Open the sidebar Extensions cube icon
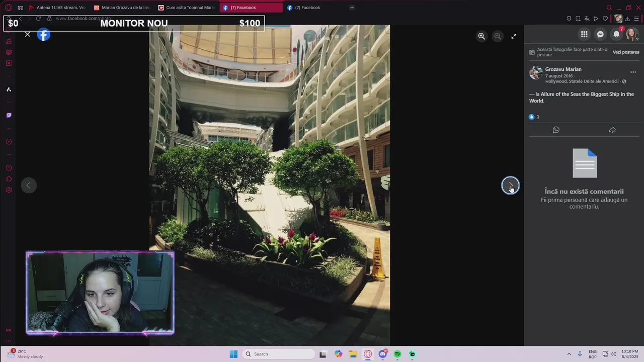The width and height of the screenshot is (644, 362). coord(9,179)
